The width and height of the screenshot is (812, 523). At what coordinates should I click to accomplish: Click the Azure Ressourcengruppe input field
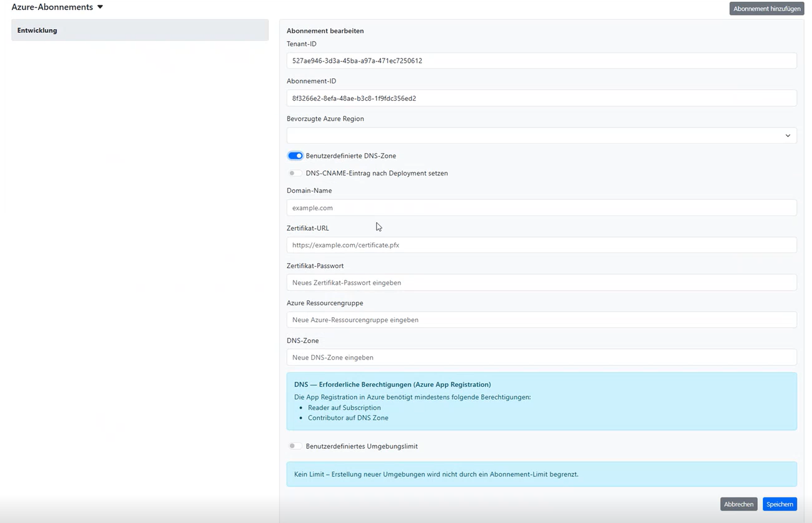tap(541, 320)
